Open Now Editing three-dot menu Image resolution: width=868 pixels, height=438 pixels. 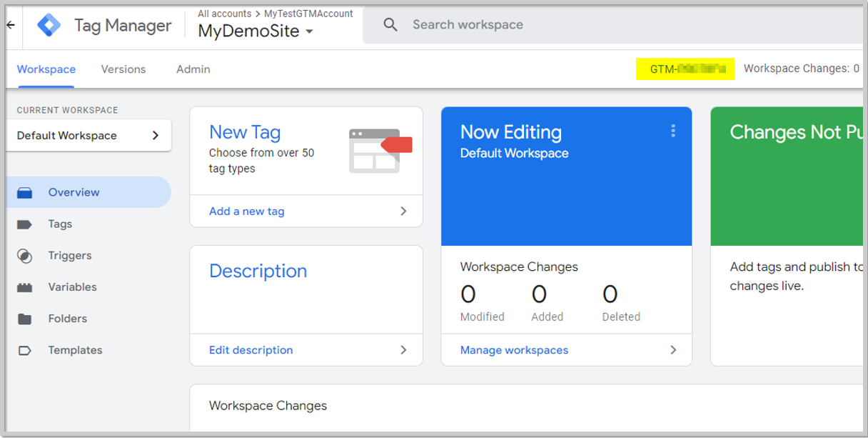(672, 131)
